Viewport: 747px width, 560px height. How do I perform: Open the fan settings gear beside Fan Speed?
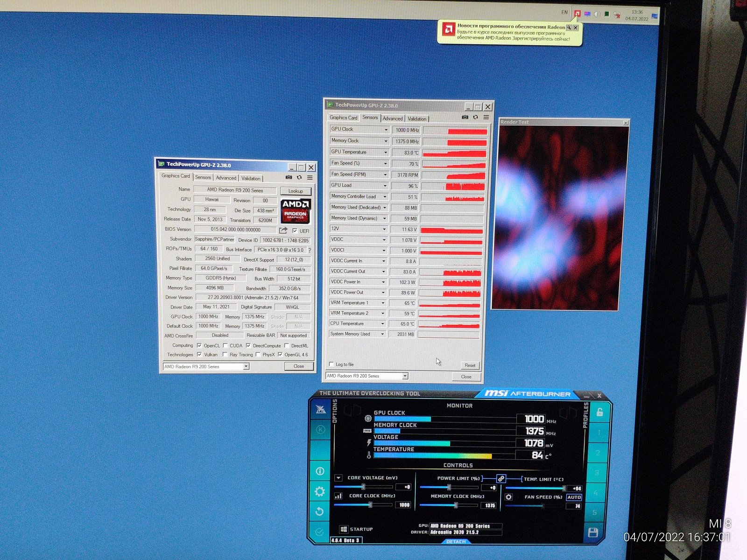click(509, 497)
